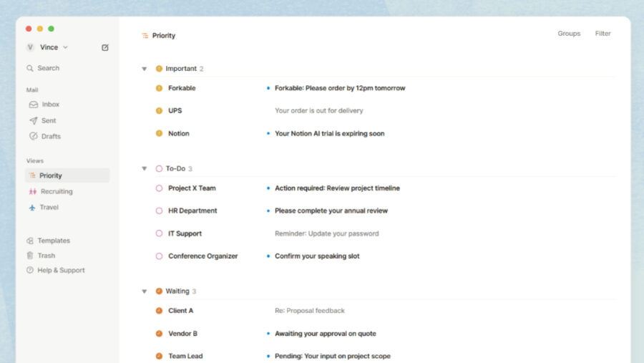Click the Waiting group status icon
The height and width of the screenshot is (363, 644).
pyautogui.click(x=159, y=291)
